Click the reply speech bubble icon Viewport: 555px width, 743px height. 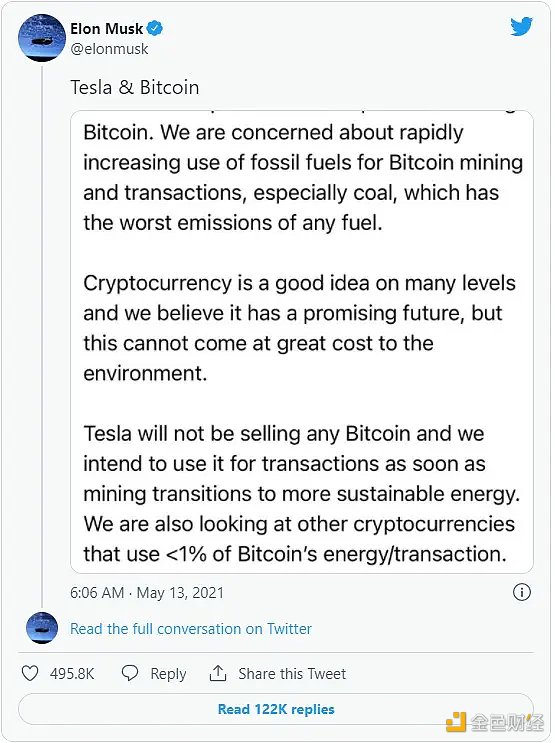tap(130, 673)
